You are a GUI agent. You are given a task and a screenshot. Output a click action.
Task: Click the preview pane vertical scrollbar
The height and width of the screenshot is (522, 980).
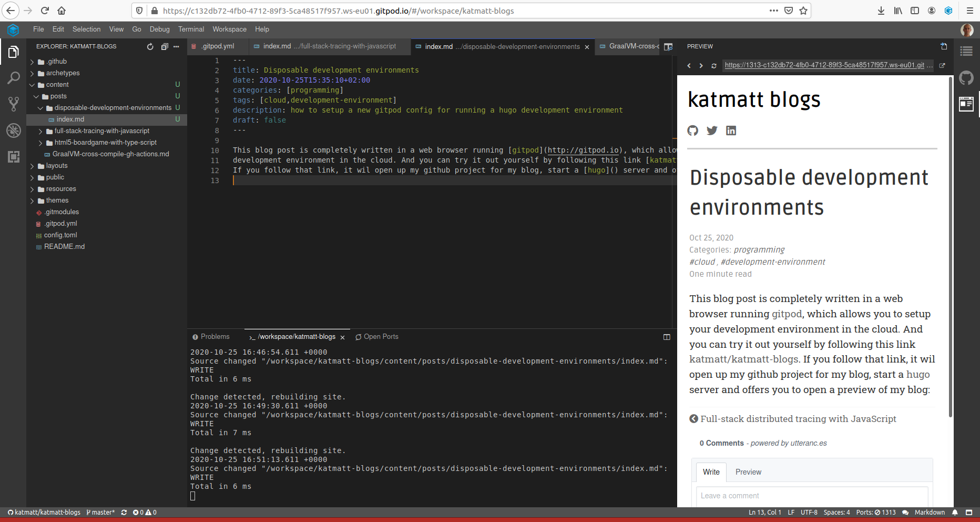point(951,247)
